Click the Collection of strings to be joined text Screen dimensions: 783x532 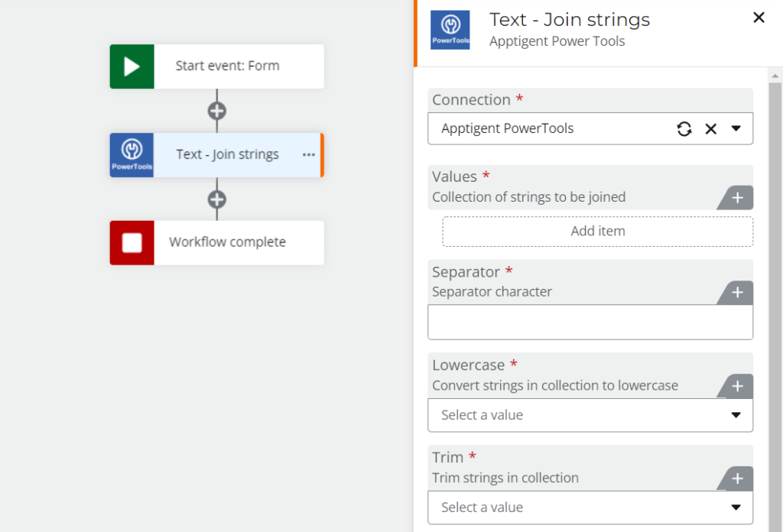[529, 197]
